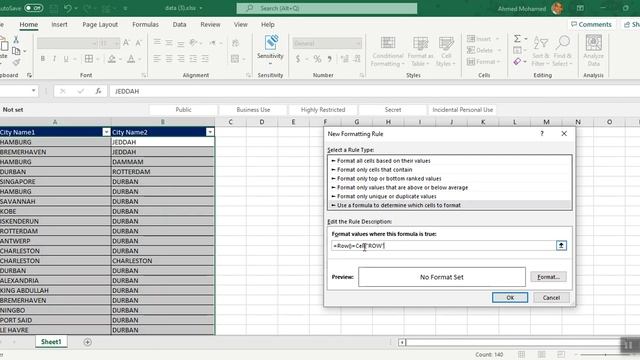Image resolution: width=640 pixels, height=360 pixels.
Task: Open the font size dropdown
Action: point(116,43)
